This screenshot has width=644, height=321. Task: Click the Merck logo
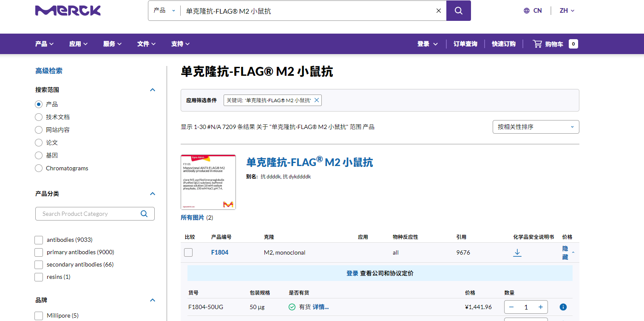coord(68,11)
